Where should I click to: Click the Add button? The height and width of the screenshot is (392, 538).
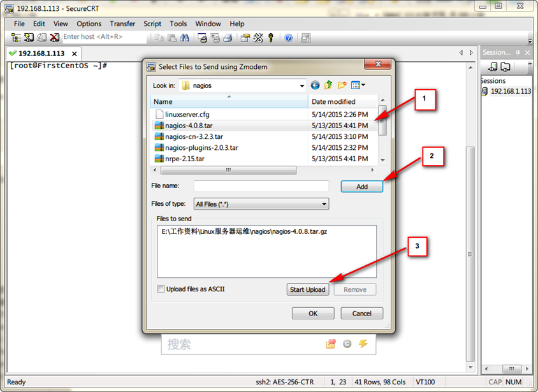tap(362, 187)
